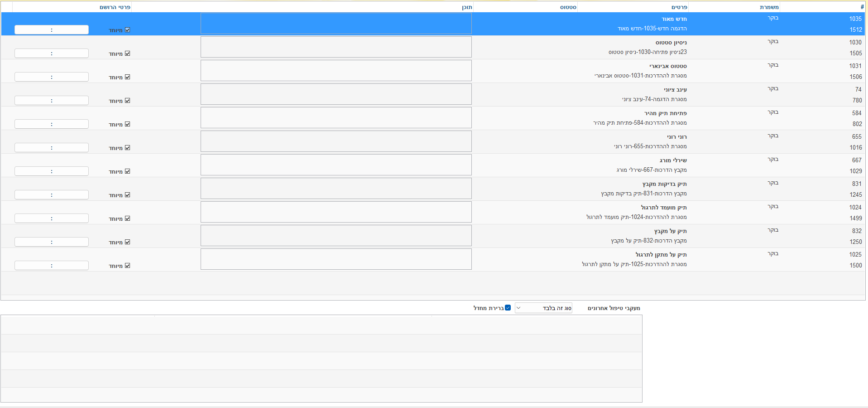Toggle the מיוחד checkbox for row 1025
Image resolution: width=868 pixels, height=408 pixels.
click(128, 266)
